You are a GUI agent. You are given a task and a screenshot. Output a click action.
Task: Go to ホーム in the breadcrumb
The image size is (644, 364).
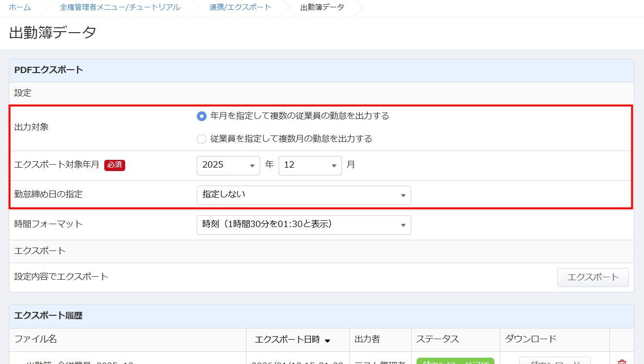(20, 7)
